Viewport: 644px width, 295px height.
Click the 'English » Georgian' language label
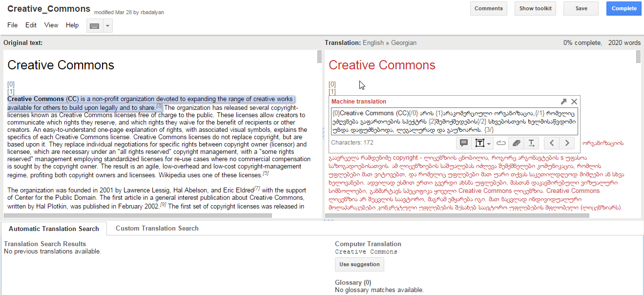tap(390, 43)
